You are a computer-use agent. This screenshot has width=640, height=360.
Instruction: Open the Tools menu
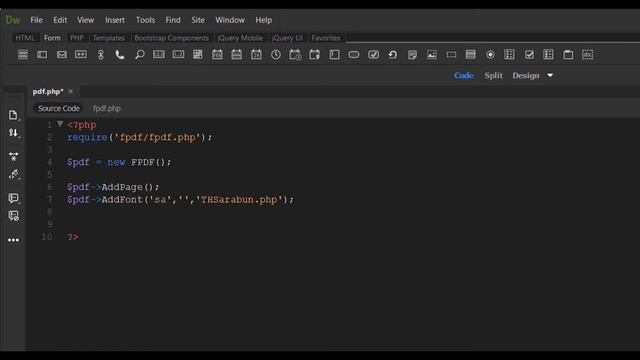click(145, 20)
